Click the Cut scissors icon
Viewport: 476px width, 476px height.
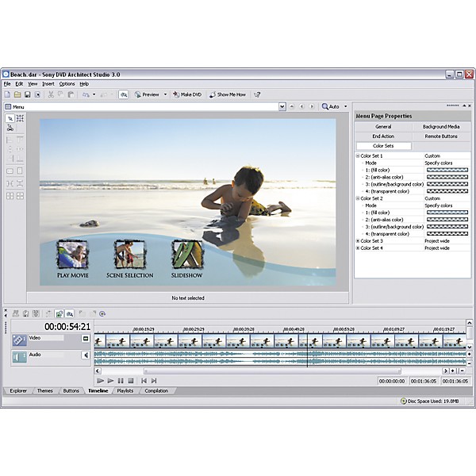coord(51,94)
